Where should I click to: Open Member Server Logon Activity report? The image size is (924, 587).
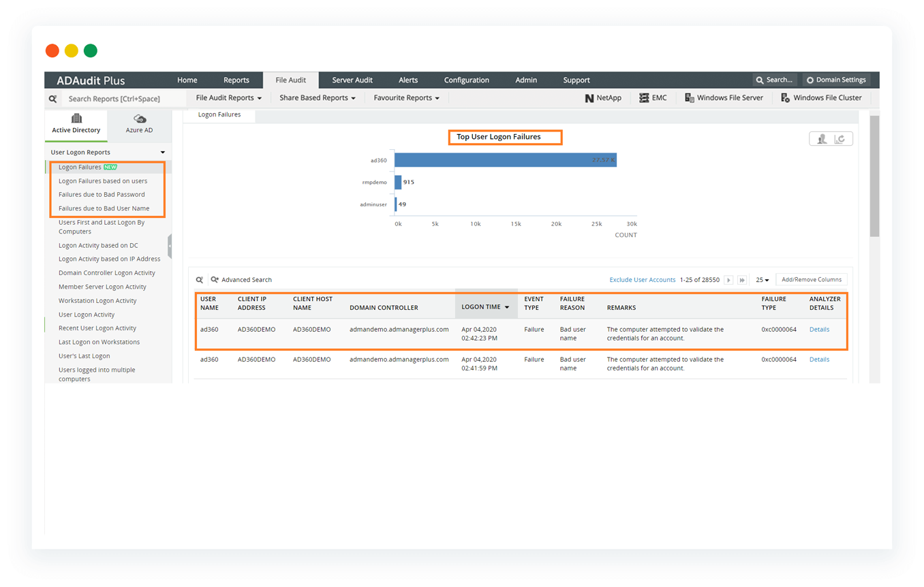[x=102, y=287]
